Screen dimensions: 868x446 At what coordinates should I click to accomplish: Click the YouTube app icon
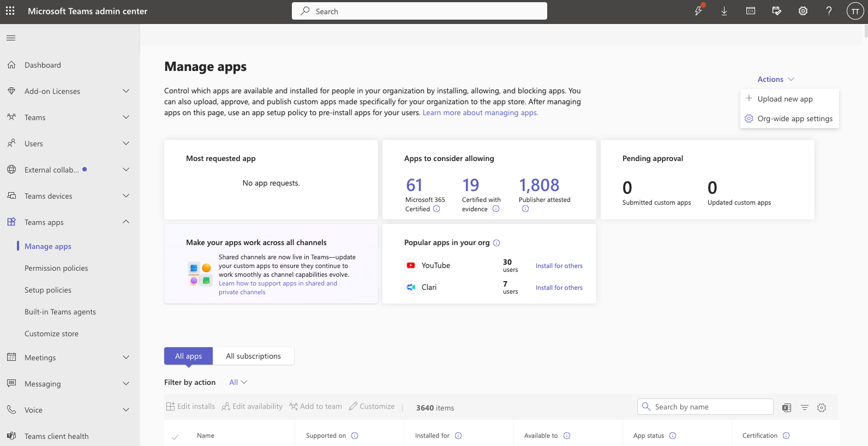411,265
